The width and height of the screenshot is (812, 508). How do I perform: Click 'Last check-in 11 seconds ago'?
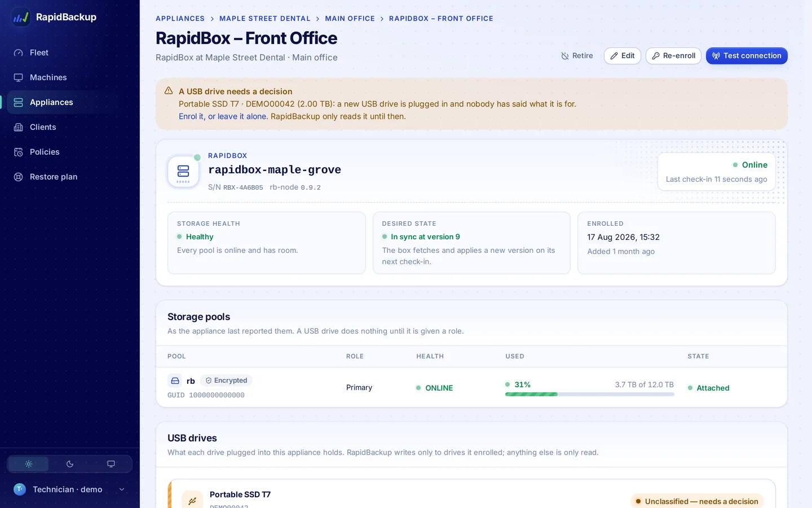tap(716, 179)
